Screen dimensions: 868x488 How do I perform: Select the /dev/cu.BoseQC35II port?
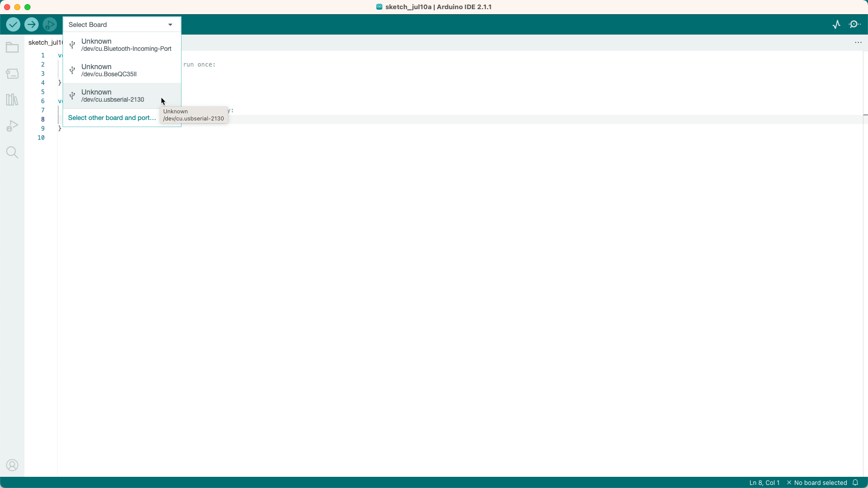(x=122, y=70)
